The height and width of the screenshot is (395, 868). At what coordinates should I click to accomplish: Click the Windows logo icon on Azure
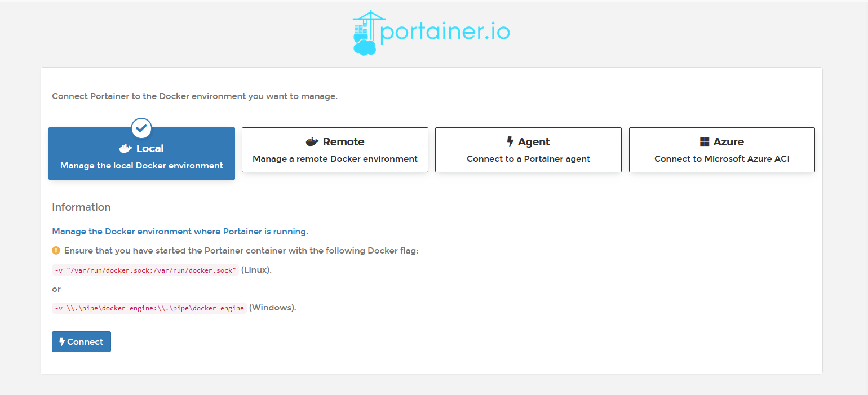tap(704, 141)
